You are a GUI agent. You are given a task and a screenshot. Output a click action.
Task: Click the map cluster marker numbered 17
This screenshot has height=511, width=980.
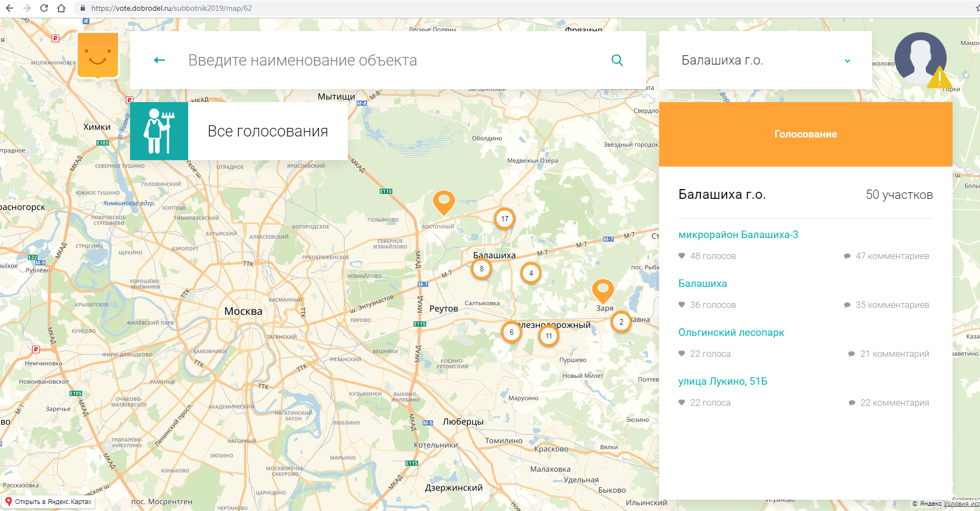click(504, 219)
